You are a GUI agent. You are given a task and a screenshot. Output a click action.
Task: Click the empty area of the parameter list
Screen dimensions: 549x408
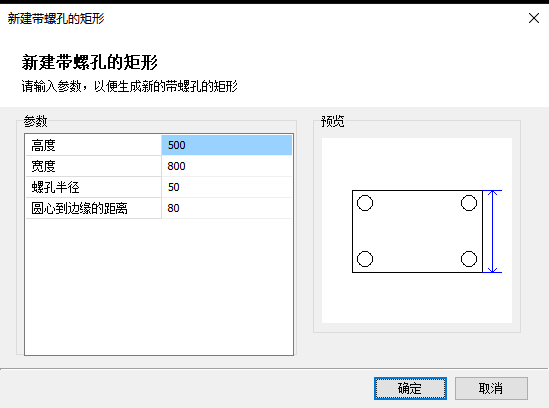point(159,286)
